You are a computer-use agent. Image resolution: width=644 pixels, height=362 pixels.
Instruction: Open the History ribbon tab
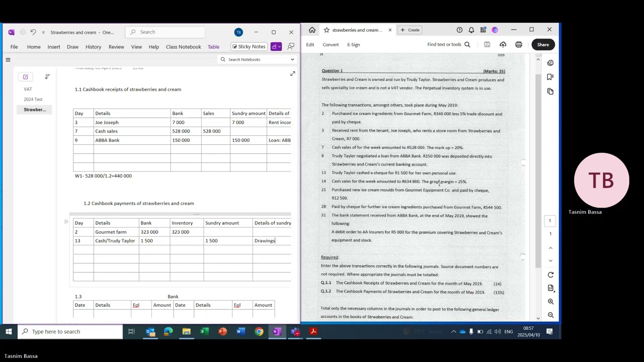coord(93,47)
